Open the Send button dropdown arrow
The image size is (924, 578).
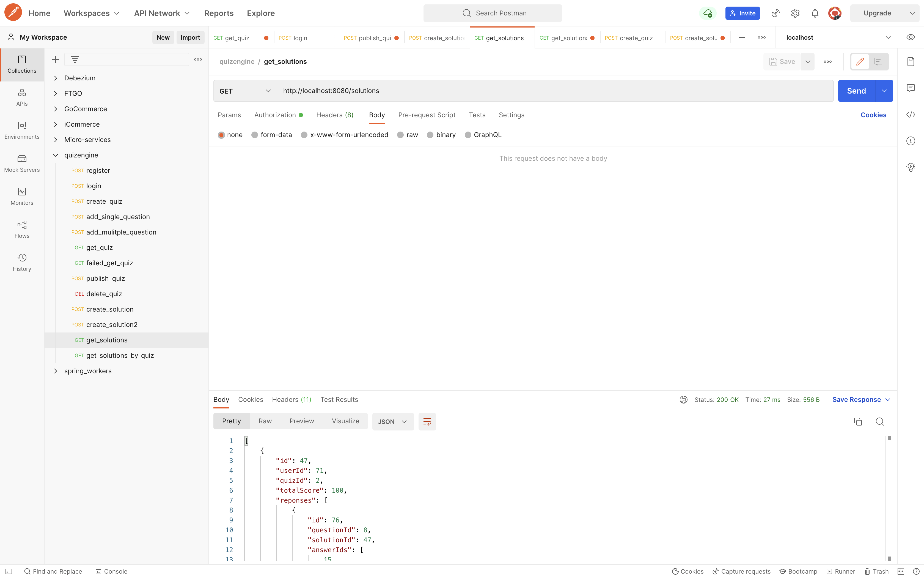[884, 91]
